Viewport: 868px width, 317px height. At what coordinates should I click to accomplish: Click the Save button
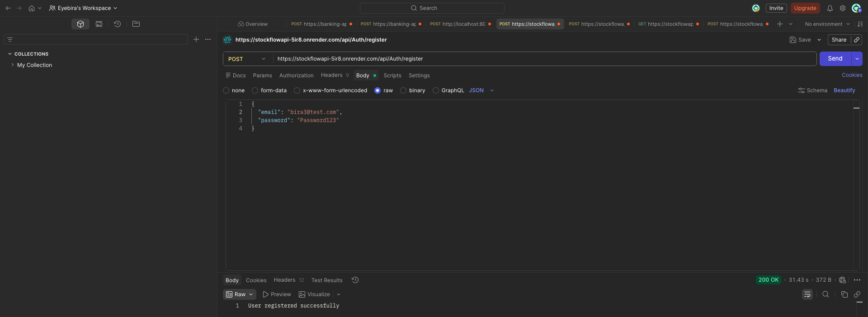pos(800,40)
